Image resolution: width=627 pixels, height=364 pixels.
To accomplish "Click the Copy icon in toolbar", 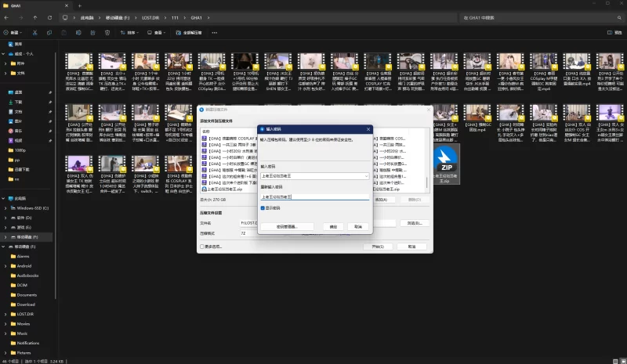I will [x=49, y=33].
